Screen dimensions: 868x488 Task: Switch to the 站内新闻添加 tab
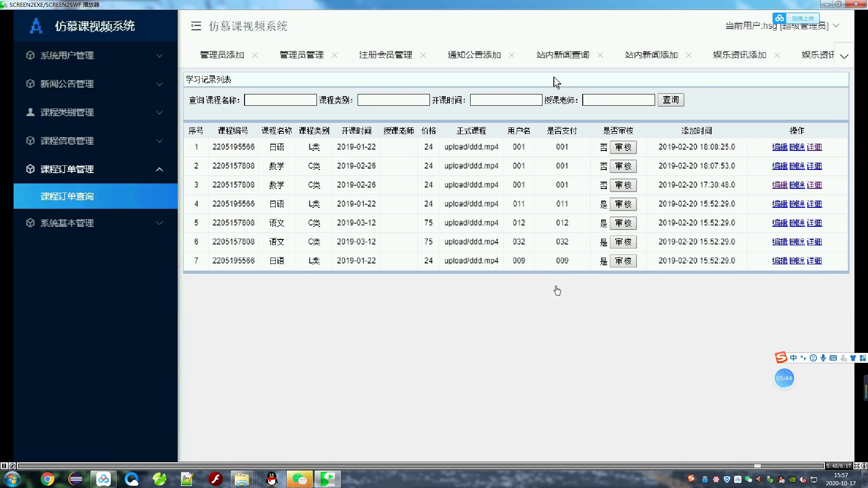[x=651, y=55]
